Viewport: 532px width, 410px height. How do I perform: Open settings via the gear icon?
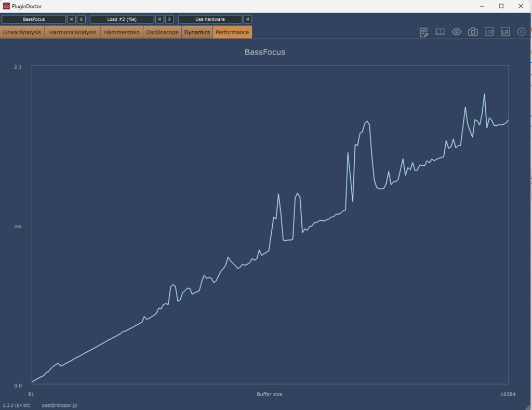click(x=522, y=32)
